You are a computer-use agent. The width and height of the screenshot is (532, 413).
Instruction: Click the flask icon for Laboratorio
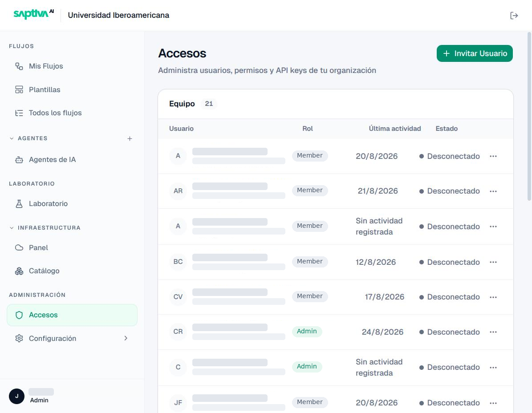click(19, 204)
